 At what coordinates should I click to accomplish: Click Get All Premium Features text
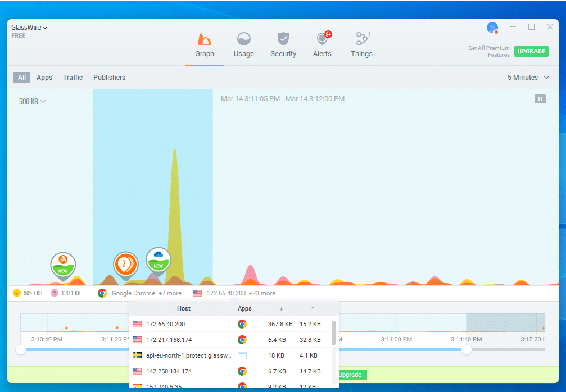tap(489, 51)
